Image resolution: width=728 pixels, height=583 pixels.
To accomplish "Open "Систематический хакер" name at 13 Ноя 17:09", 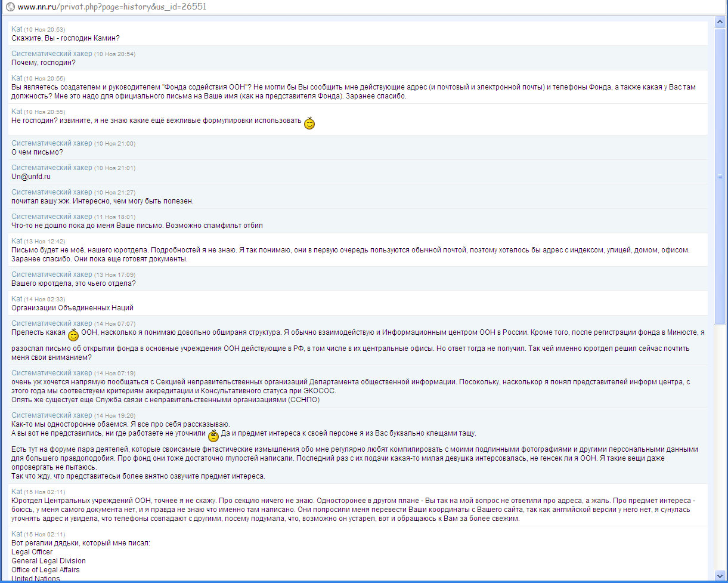I will (x=52, y=274).
